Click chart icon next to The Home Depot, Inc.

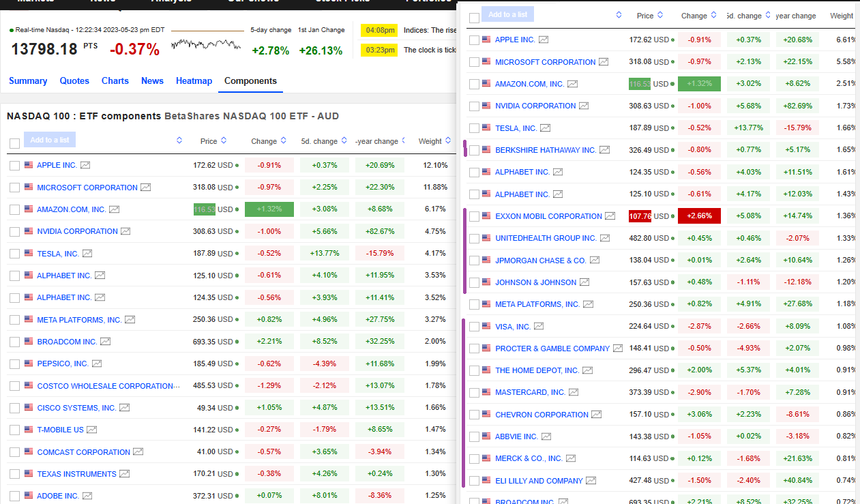[587, 370]
